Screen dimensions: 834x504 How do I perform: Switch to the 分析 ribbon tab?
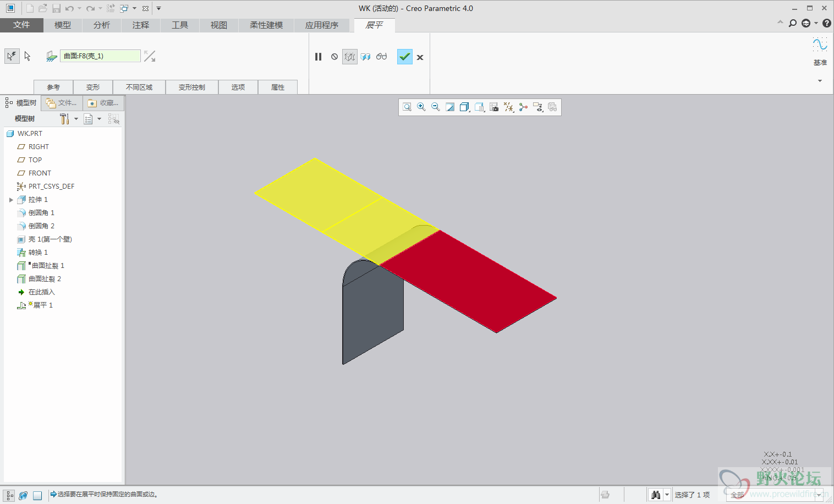(102, 25)
